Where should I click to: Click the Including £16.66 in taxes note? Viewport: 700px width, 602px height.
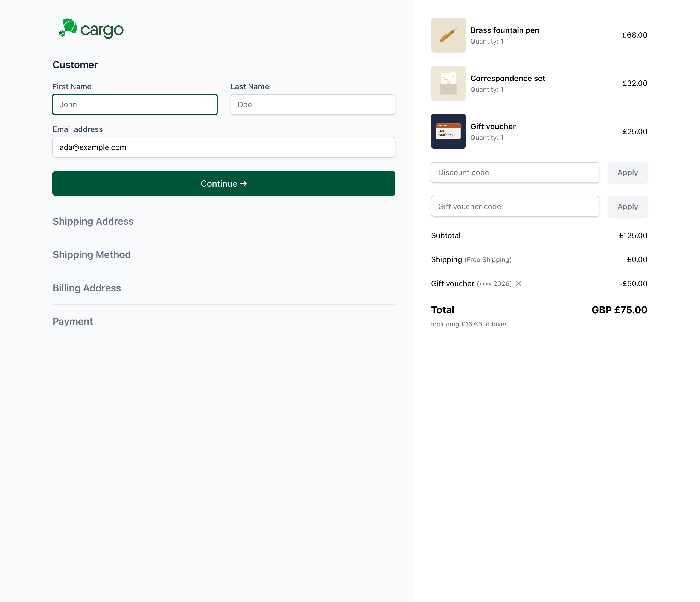[x=469, y=324]
